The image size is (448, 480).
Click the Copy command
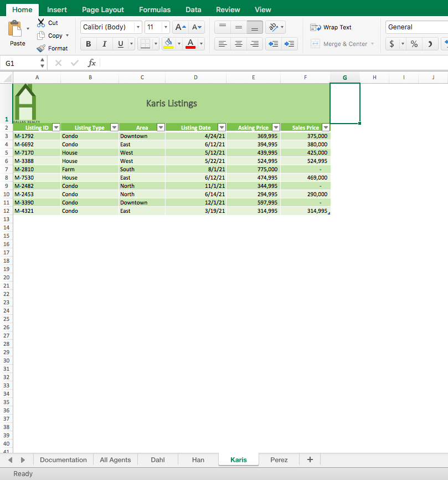53,35
